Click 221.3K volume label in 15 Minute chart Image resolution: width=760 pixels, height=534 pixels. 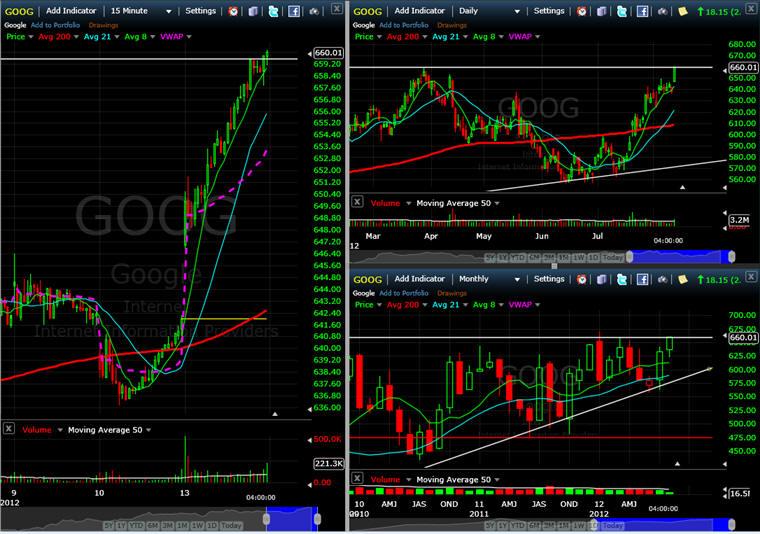(329, 464)
